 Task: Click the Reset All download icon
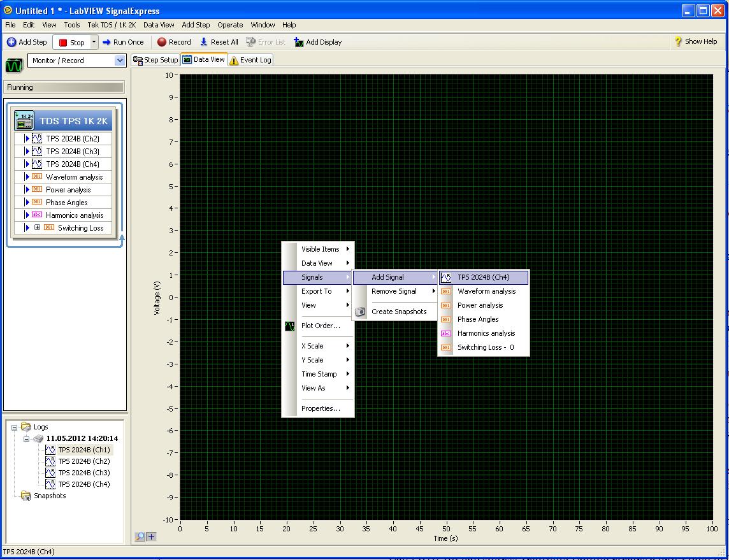[x=204, y=42]
